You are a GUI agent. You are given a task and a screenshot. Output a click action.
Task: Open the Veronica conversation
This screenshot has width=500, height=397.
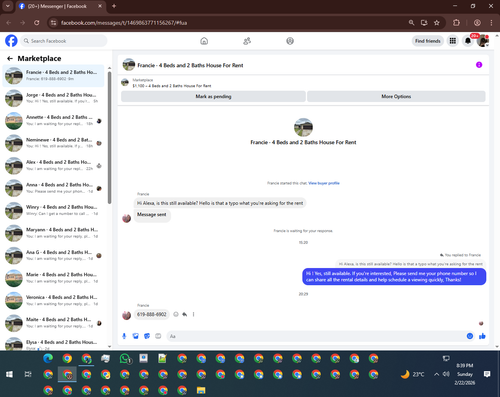(x=53, y=300)
